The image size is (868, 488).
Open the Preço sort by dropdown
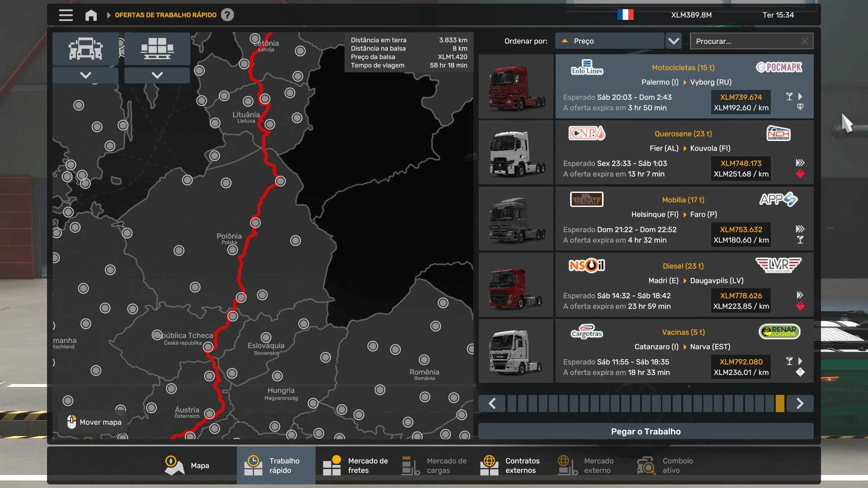[609, 41]
